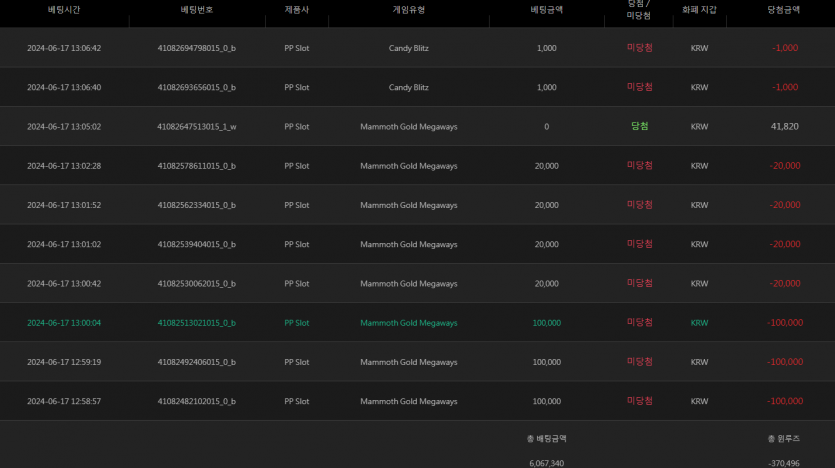Screen dimensions: 835x468
Task: Click the -20,000 amount in 13:02:28 row
Action: coord(785,166)
